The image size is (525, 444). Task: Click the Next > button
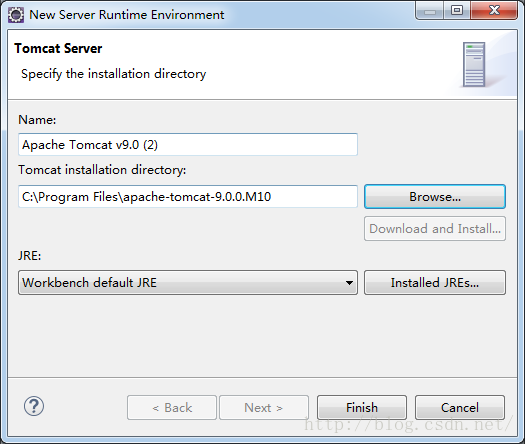[264, 408]
